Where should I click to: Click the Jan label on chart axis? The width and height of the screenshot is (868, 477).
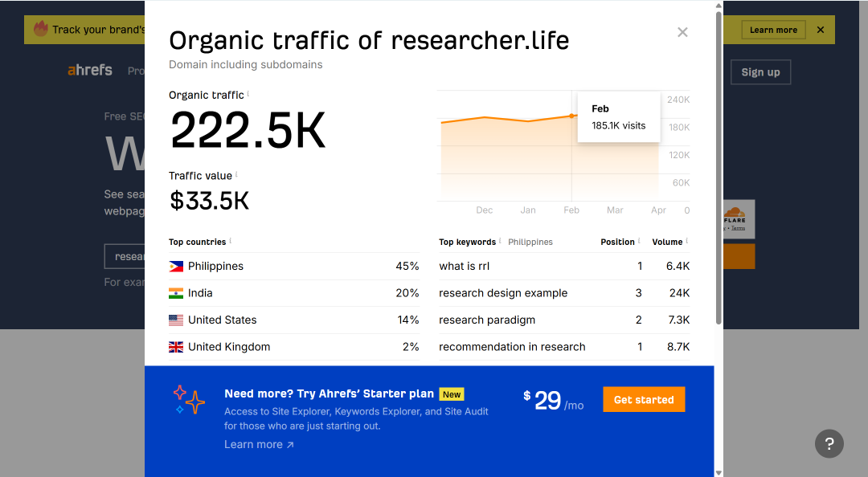click(x=528, y=210)
